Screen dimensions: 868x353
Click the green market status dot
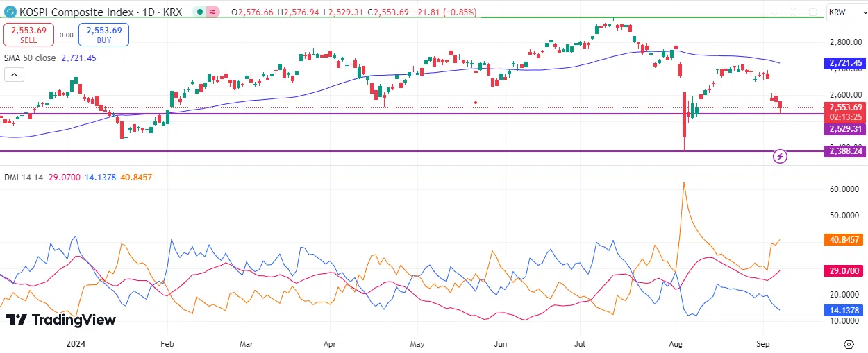point(200,12)
